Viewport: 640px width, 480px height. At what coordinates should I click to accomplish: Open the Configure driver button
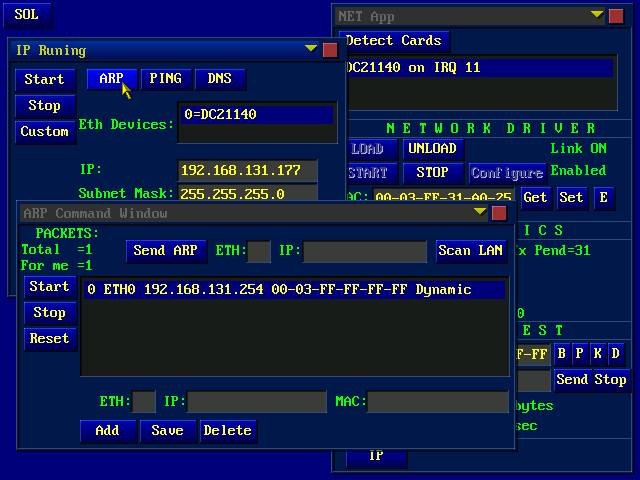[x=507, y=173]
